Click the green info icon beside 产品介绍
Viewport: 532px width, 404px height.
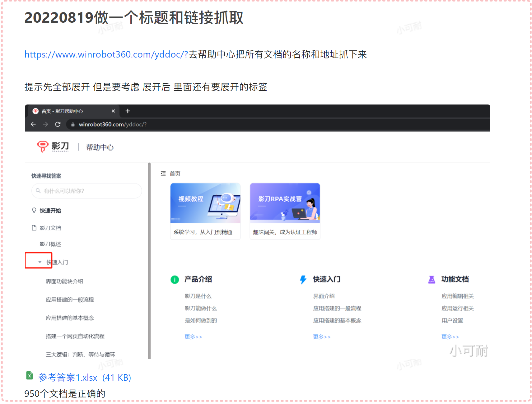(175, 280)
